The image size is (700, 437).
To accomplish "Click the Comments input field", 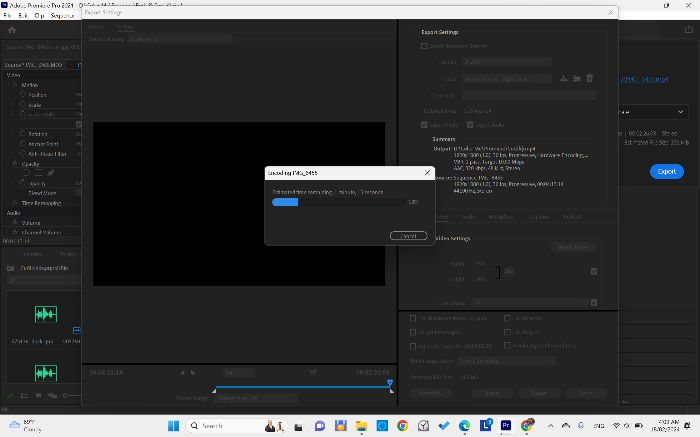I will [x=529, y=95].
